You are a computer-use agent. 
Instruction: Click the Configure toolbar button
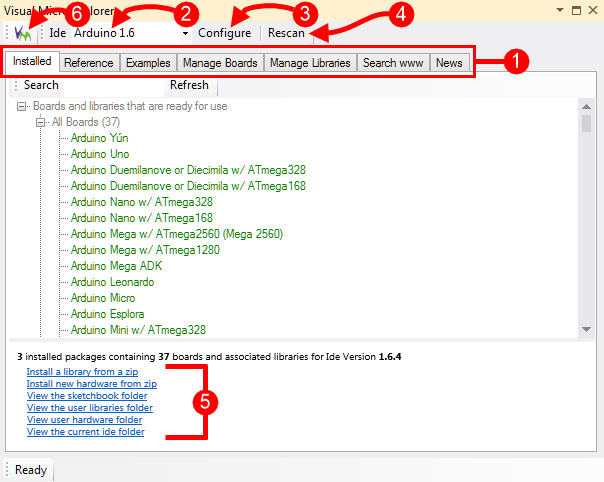(x=224, y=33)
